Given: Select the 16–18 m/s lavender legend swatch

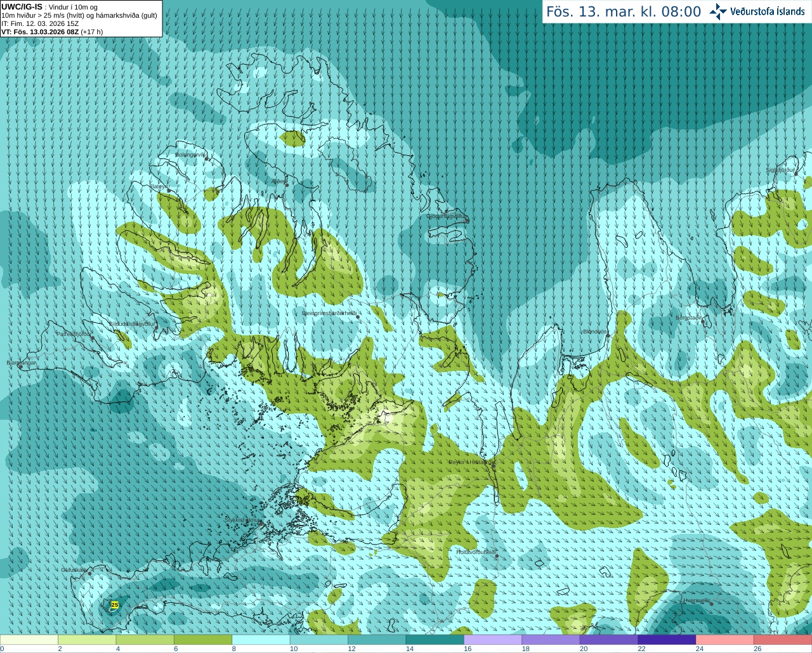Looking at the screenshot, I should [x=493, y=640].
